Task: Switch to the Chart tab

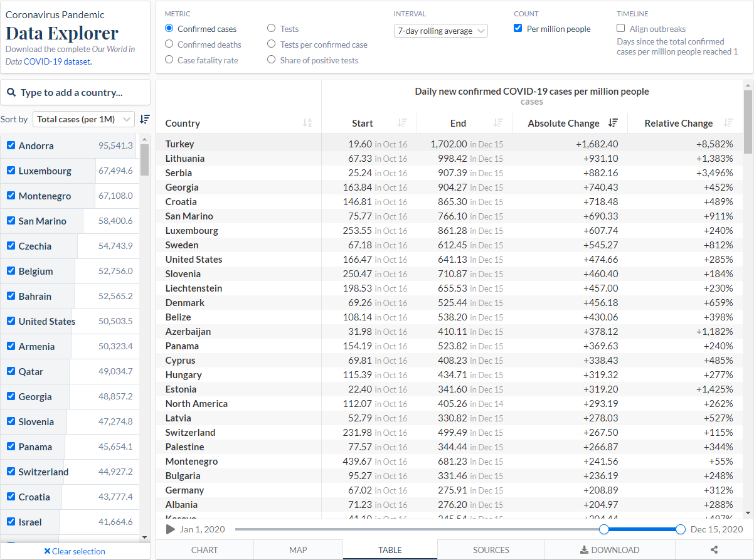Action: (204, 550)
